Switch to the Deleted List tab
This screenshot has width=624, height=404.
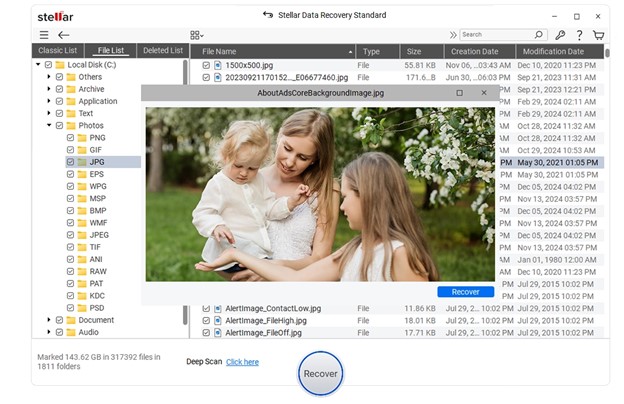163,50
